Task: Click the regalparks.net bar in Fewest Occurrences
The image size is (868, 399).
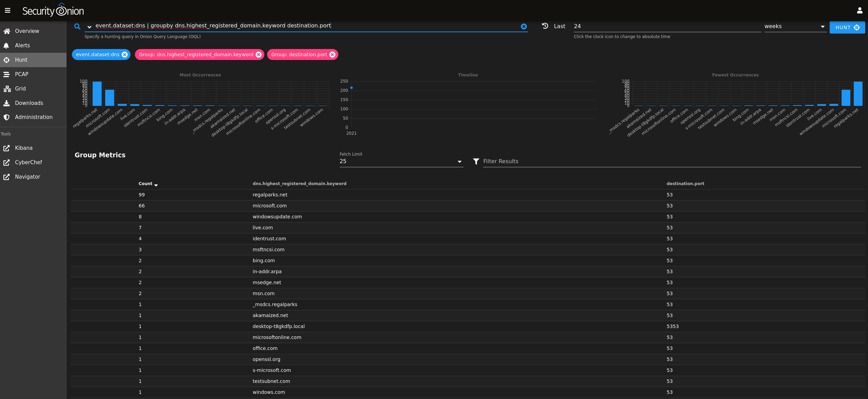Action: tap(858, 94)
